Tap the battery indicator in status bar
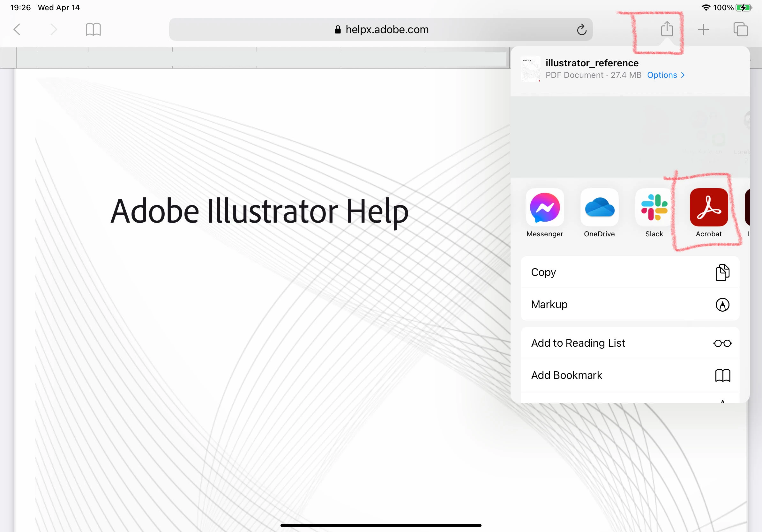762x532 pixels. click(743, 7)
